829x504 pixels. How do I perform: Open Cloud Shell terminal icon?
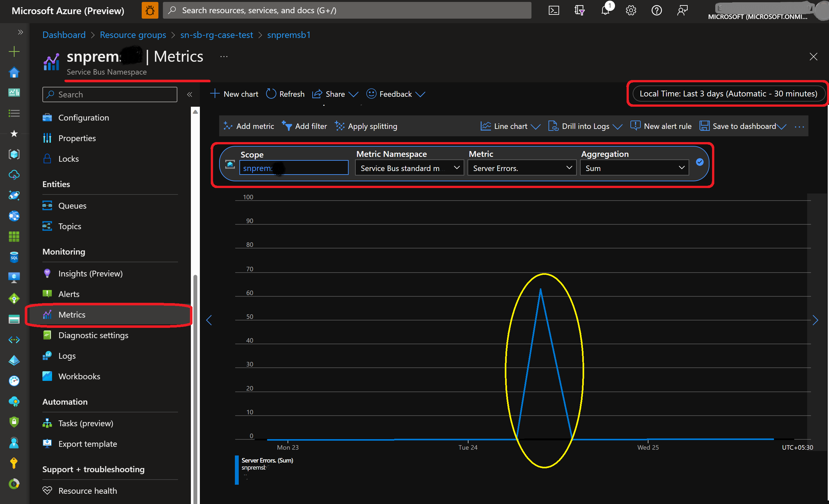[x=553, y=10]
